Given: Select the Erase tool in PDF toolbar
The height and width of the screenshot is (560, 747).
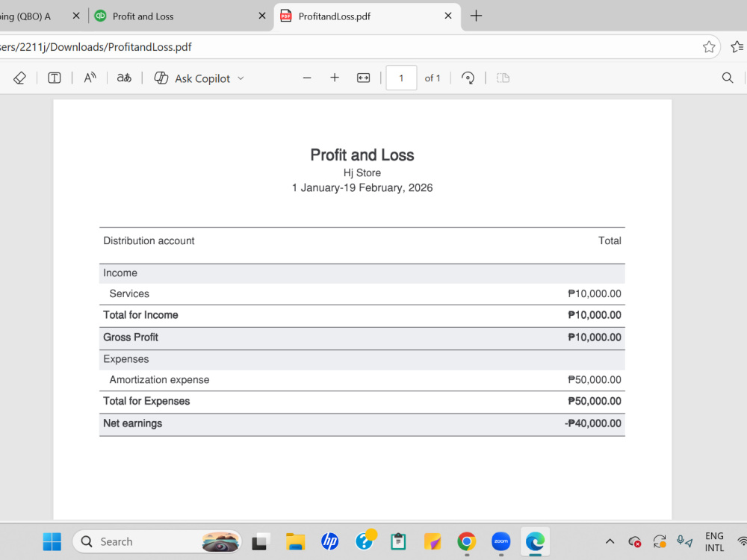Looking at the screenshot, I should coord(19,78).
